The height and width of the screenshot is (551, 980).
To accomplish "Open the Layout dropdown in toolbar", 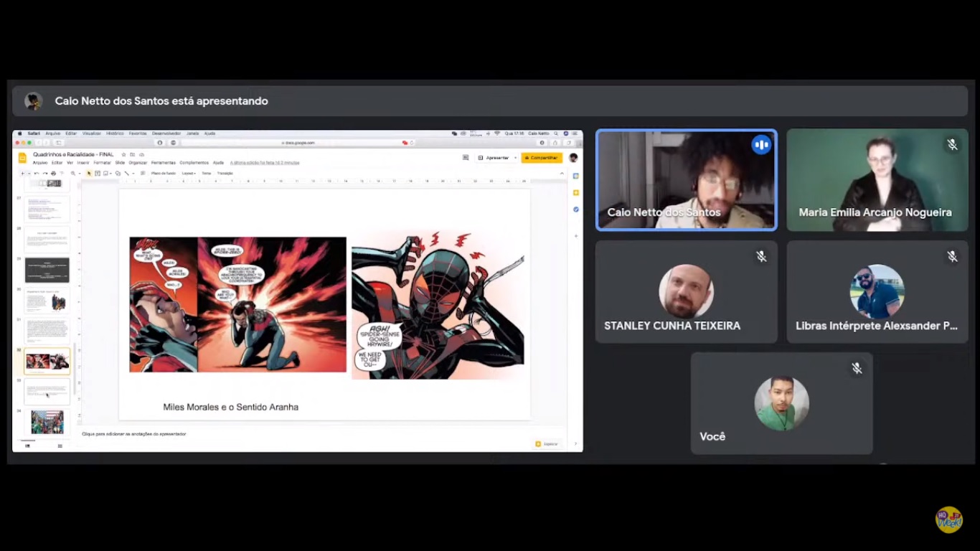I will pyautogui.click(x=189, y=173).
